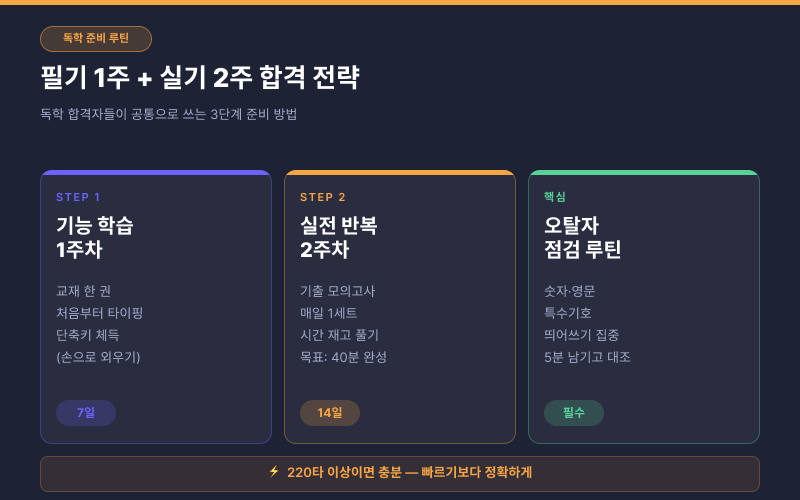
Task: Click the 독학 준비 루틴 badge
Action: pyautogui.click(x=96, y=39)
